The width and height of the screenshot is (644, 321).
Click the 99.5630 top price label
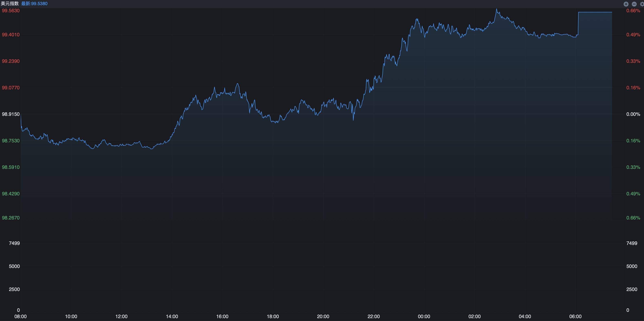[x=11, y=11]
